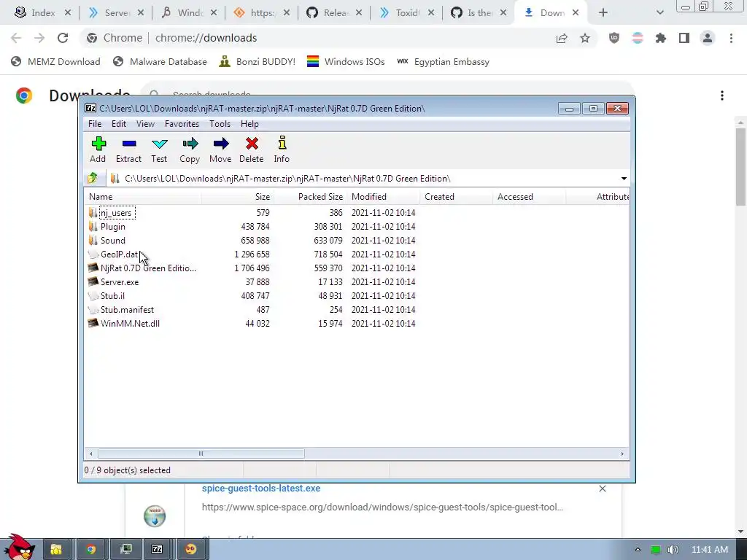Run the Test archive tool
The image size is (747, 560).
[x=159, y=144]
